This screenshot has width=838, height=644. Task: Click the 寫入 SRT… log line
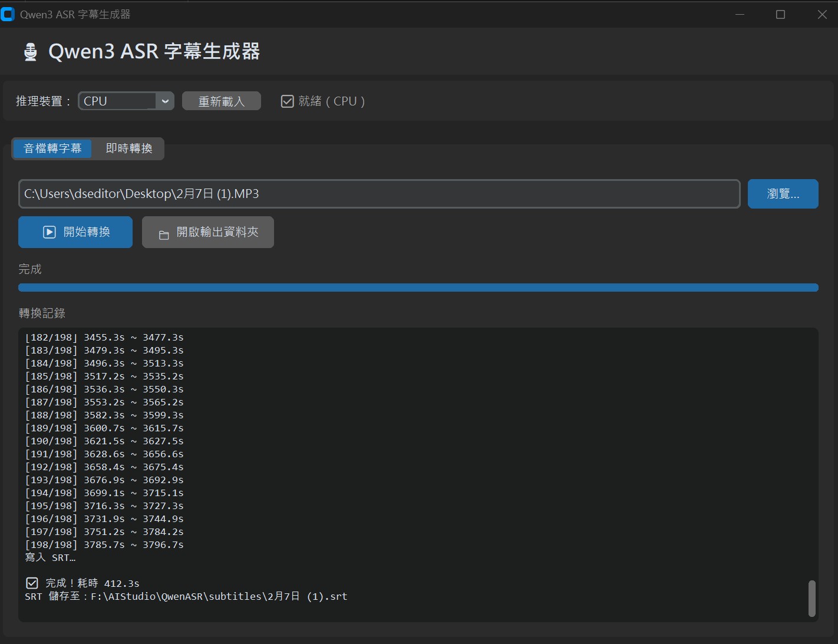click(50, 557)
